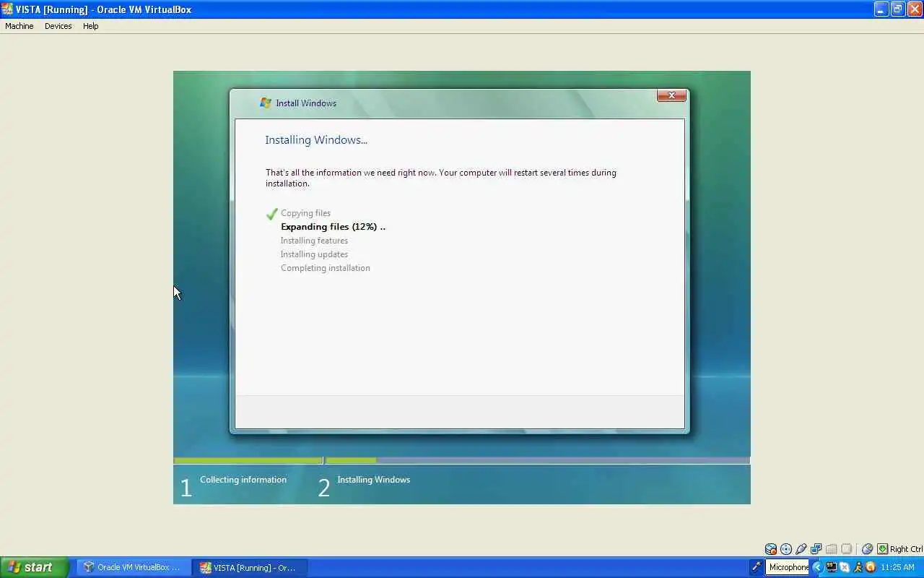Click the AIM running man tray icon
Image resolution: width=924 pixels, height=578 pixels.
[858, 567]
